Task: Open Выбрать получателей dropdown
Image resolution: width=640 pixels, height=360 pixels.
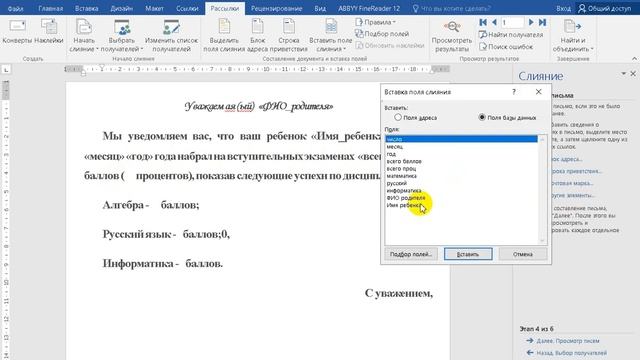Action: tap(122, 36)
